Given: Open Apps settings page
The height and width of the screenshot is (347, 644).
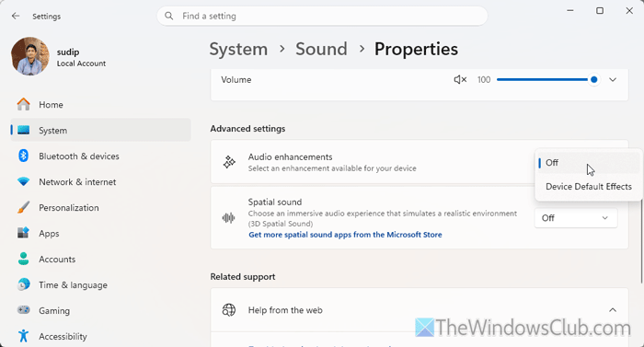Looking at the screenshot, I should click(100, 233).
